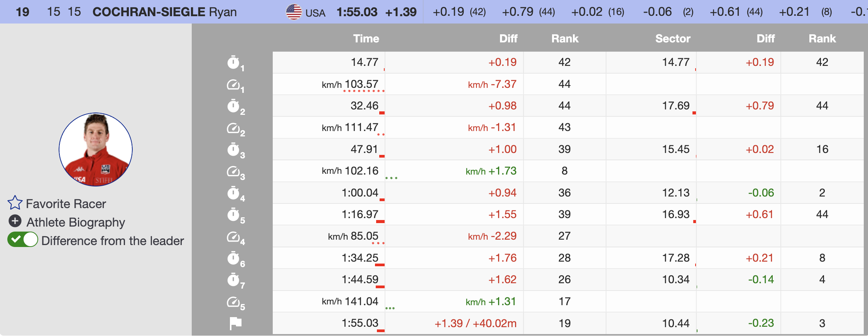Click the speedometer icon for speed trap 3

(233, 171)
